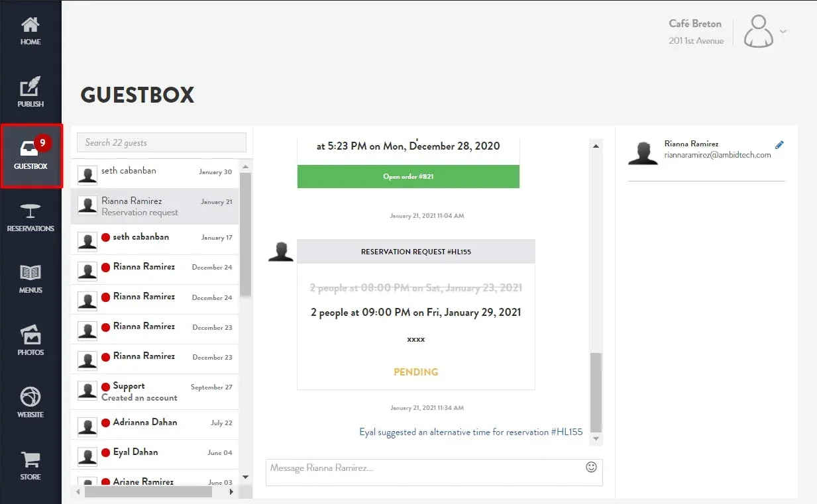Click the conversation vertical scrollbar thumb
The image size is (817, 504).
click(x=596, y=392)
